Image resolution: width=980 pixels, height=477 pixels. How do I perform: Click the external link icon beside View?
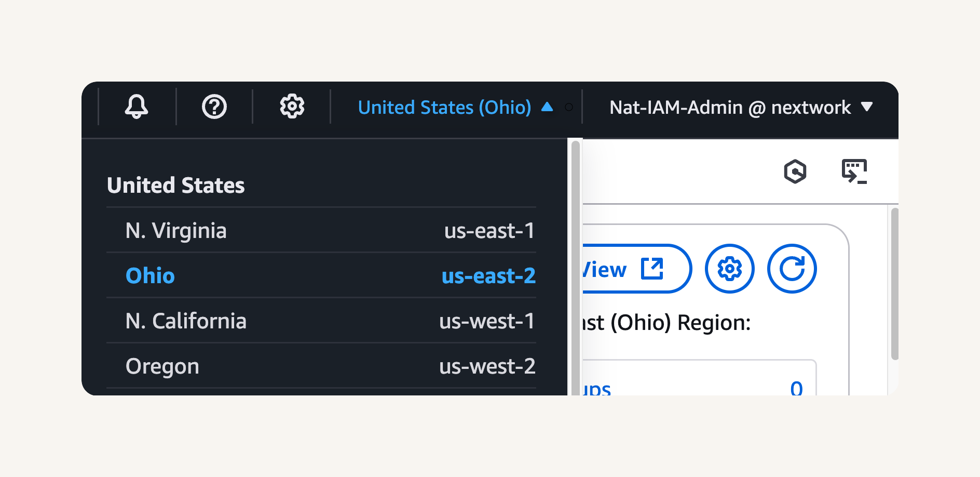(652, 269)
